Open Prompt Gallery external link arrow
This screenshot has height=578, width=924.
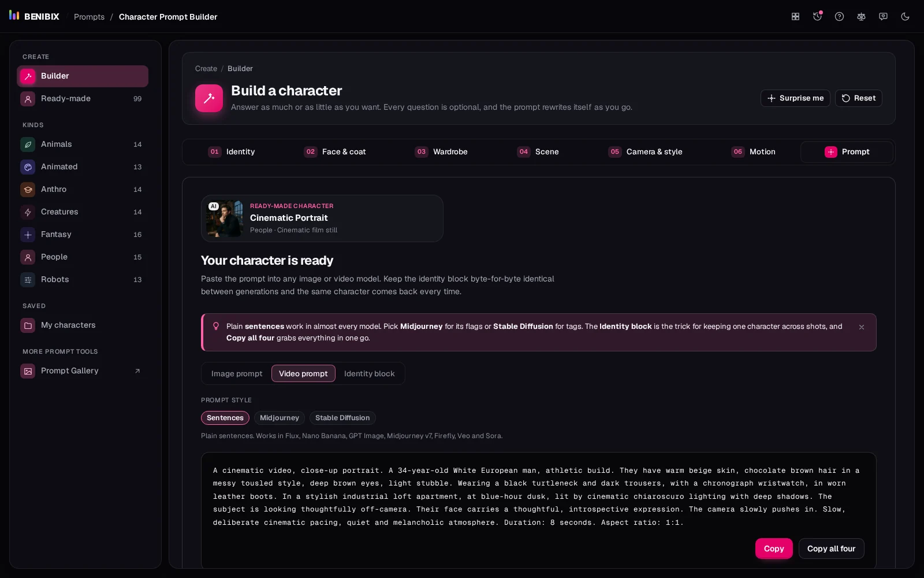click(x=137, y=371)
